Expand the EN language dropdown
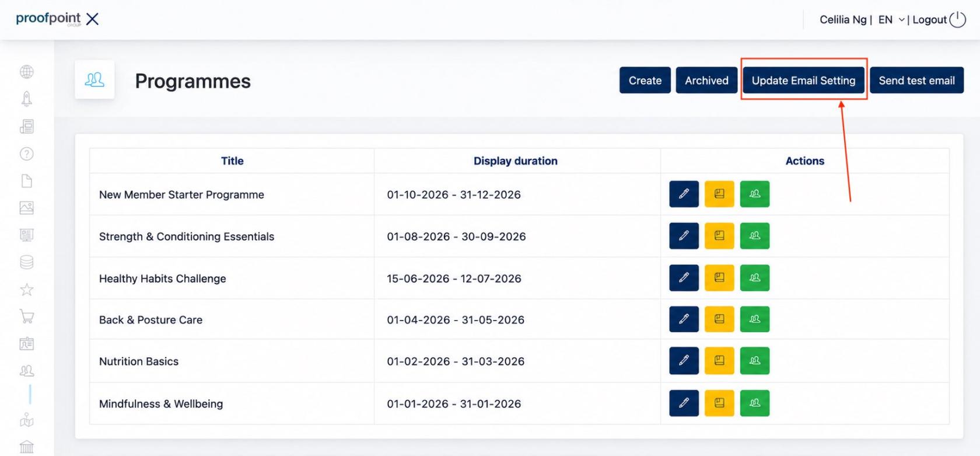The image size is (980, 456). [x=891, y=20]
